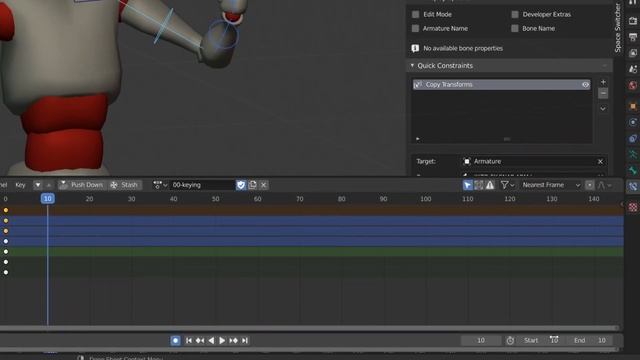640x360 pixels.
Task: Expand the timeline sidebar arrow
Action: pos(621,203)
